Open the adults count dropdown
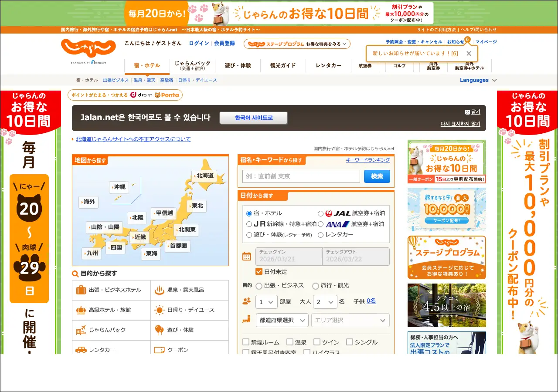 [x=325, y=302]
